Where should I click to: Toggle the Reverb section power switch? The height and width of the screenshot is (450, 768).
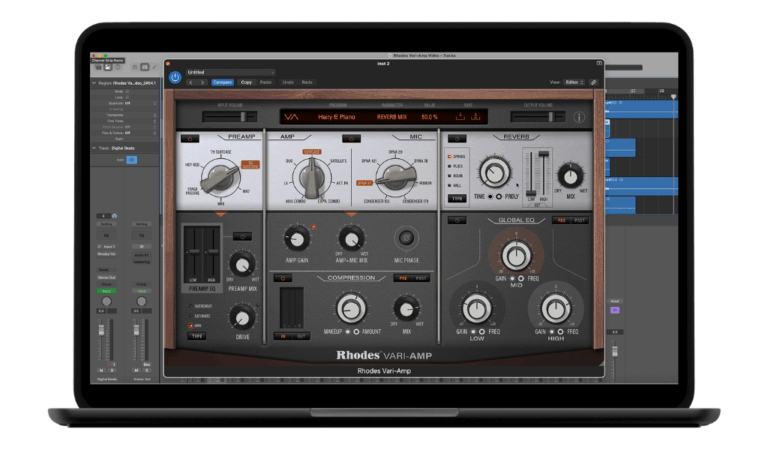click(x=457, y=139)
